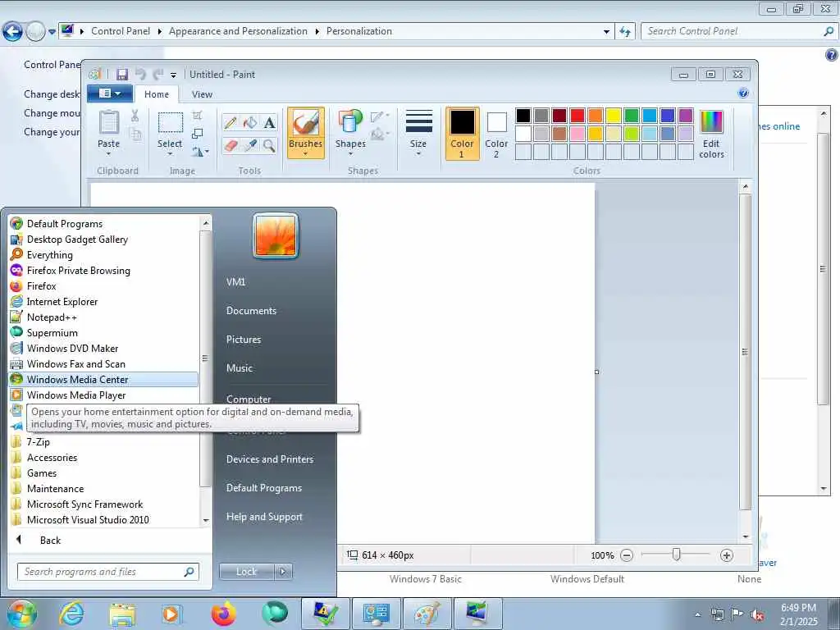Click the Save icon in Paint title bar
The height and width of the screenshot is (630, 840).
click(x=122, y=75)
